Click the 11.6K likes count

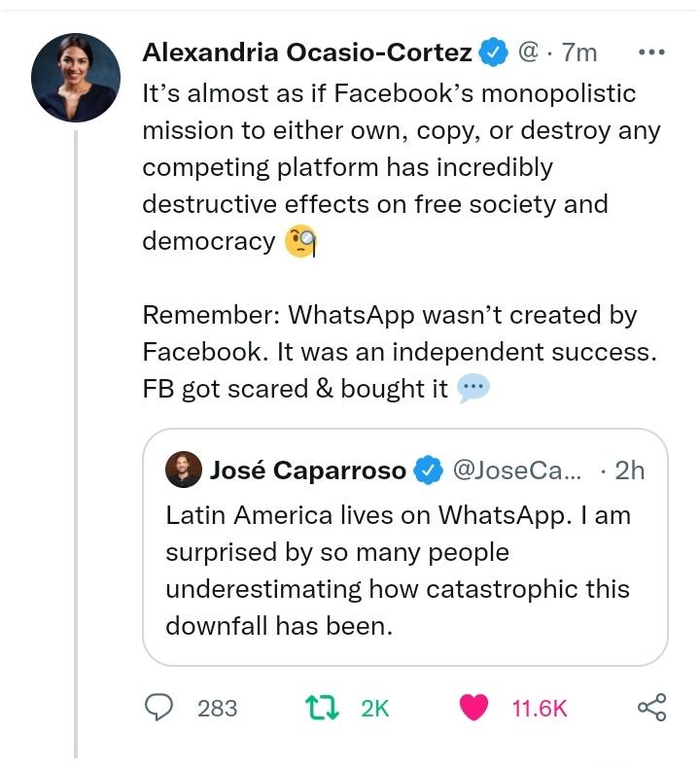tap(539, 709)
